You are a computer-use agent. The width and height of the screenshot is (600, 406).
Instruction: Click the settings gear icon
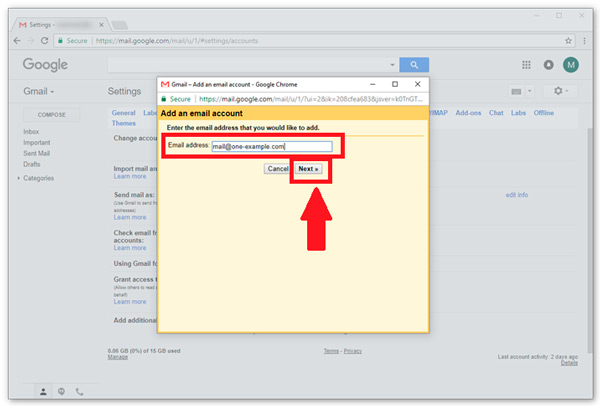tap(558, 91)
